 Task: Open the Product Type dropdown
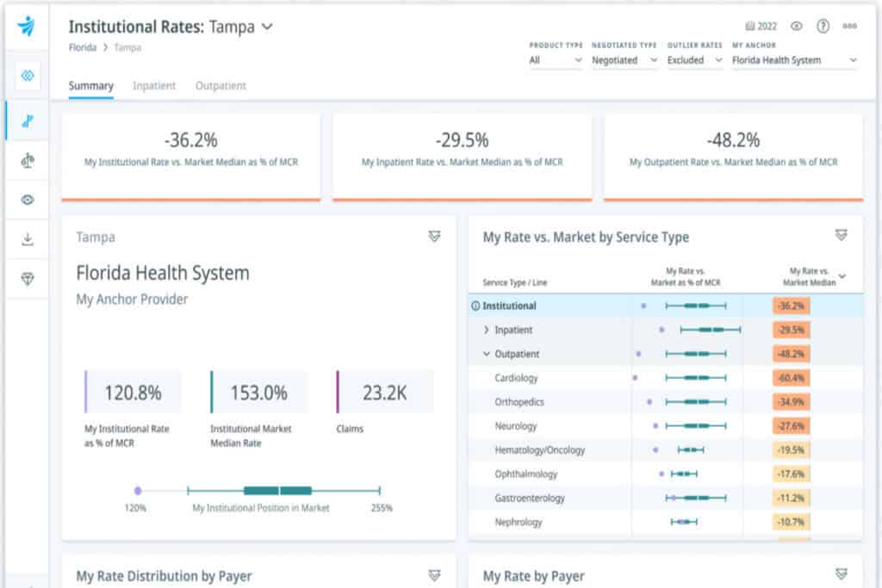pyautogui.click(x=556, y=60)
